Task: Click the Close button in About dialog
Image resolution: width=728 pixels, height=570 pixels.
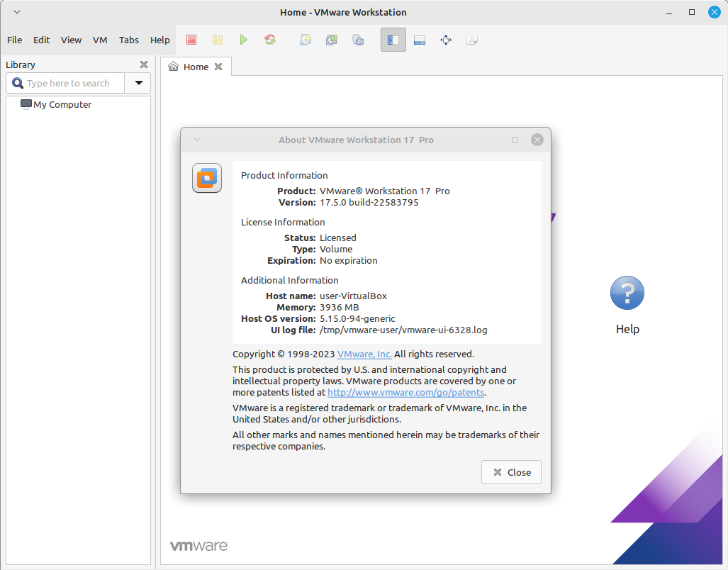Action: coord(511,472)
